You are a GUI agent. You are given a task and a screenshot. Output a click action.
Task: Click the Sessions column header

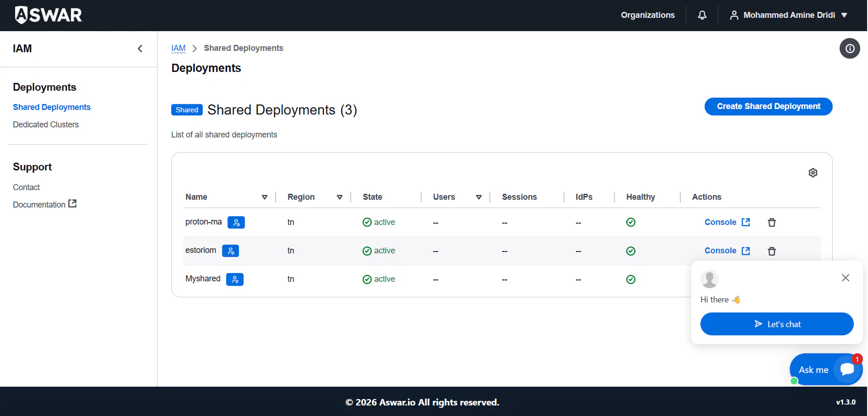click(x=520, y=197)
